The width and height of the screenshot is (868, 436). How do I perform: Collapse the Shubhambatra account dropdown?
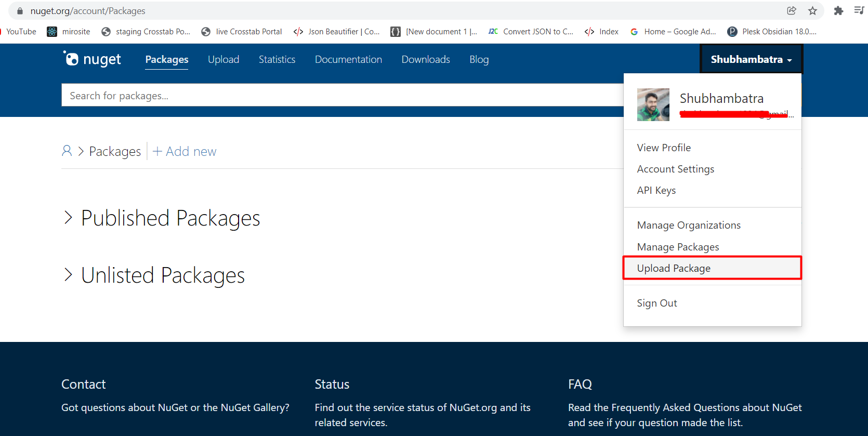click(752, 59)
